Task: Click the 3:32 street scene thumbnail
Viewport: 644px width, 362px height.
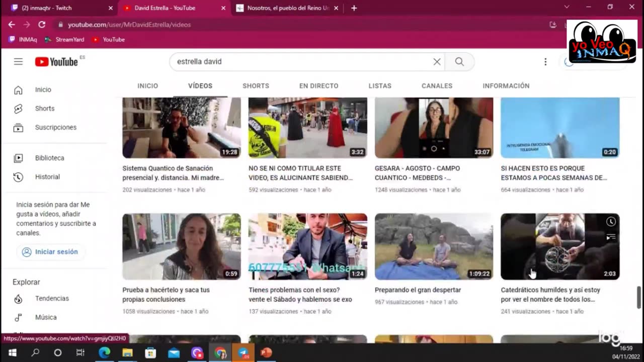Action: click(308, 128)
